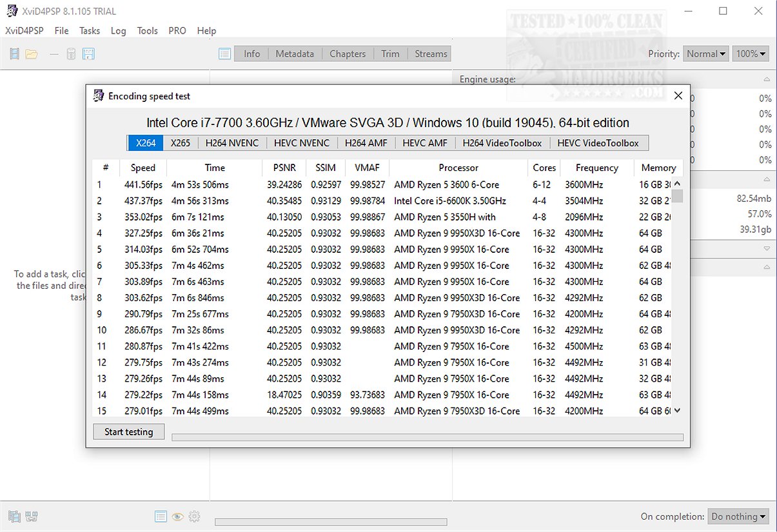Click the join clips icon in bottom bar
Viewport: 777px width, 532px height.
pyautogui.click(x=31, y=517)
